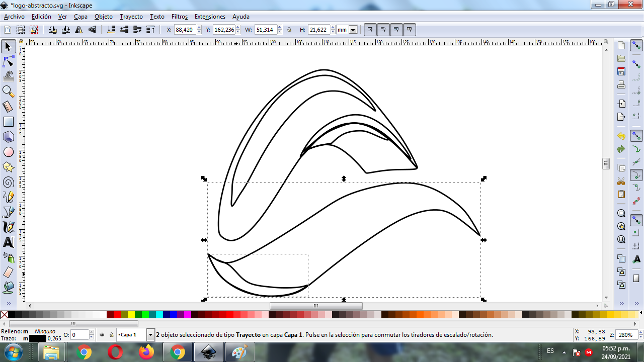Toggle enable snapping at top of snap bar

pos(636,46)
